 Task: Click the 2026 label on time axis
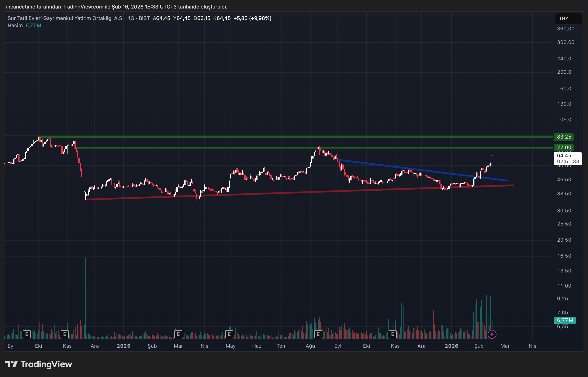pyautogui.click(x=451, y=346)
